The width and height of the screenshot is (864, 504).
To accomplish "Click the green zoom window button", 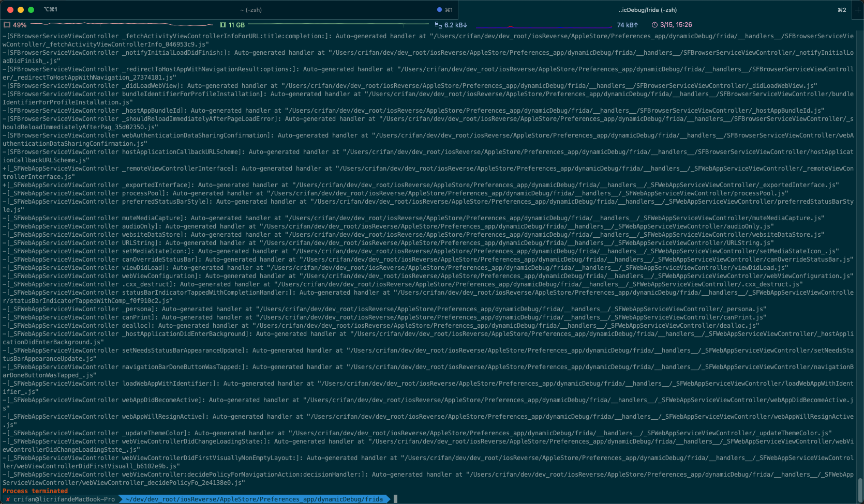I will pyautogui.click(x=31, y=10).
